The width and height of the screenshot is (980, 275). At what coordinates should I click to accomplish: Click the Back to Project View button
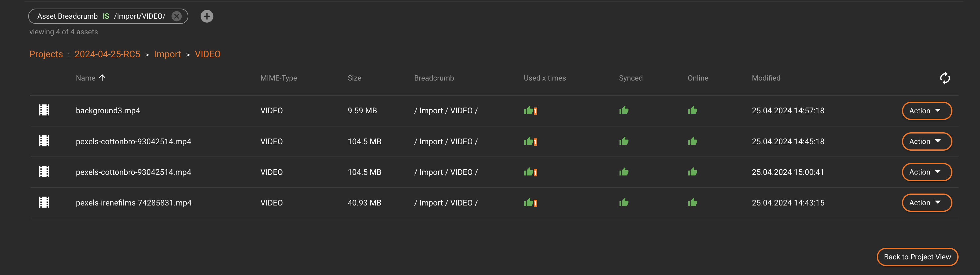click(917, 257)
